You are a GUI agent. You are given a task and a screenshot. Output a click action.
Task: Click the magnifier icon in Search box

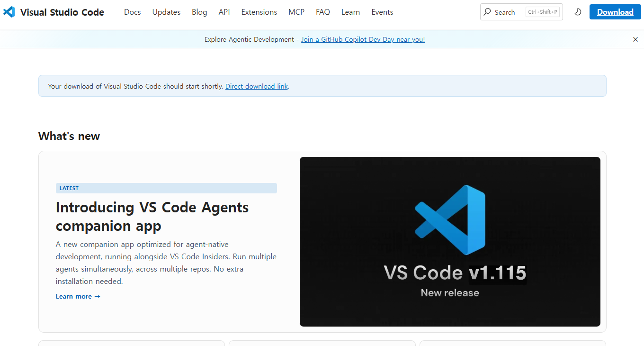point(487,12)
